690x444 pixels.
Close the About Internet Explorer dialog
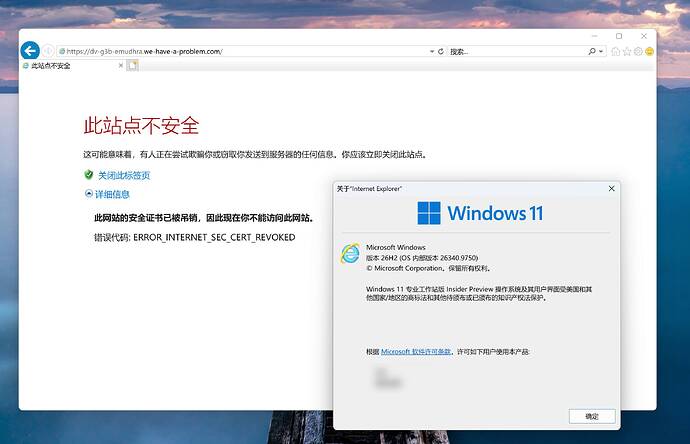tap(611, 188)
